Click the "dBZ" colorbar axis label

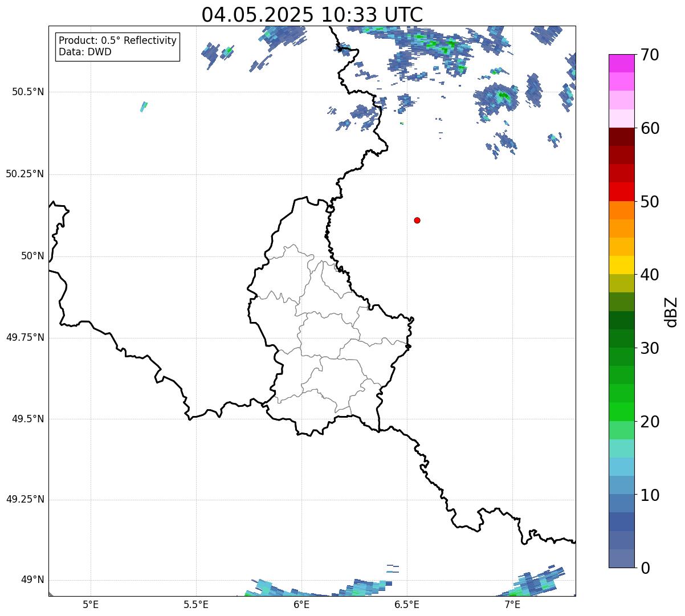coord(671,312)
